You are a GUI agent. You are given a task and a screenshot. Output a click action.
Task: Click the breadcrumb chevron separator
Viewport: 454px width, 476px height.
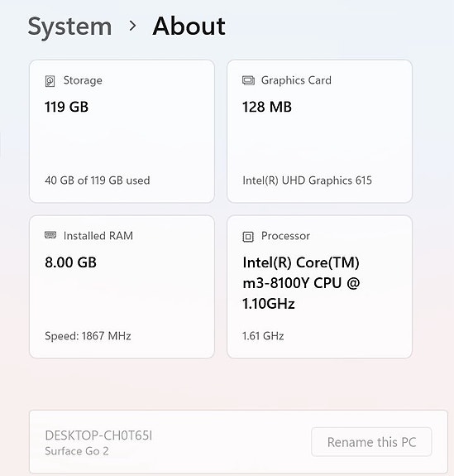[132, 26]
